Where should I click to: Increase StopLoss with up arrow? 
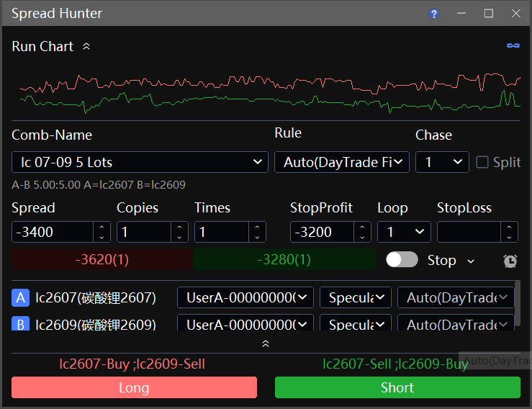point(509,227)
